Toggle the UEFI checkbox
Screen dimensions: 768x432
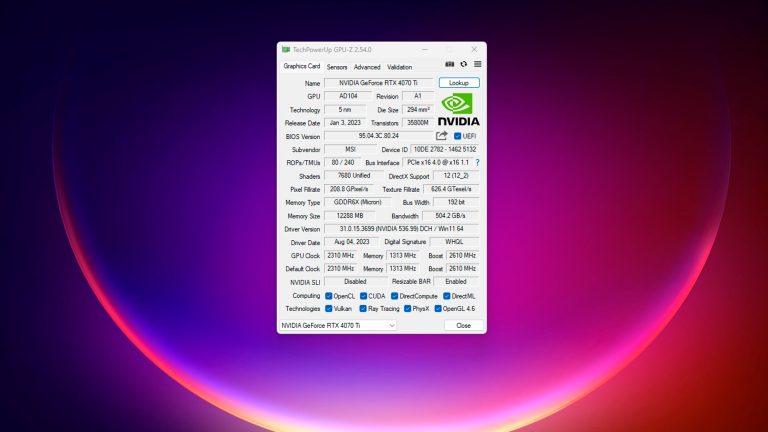coord(458,136)
